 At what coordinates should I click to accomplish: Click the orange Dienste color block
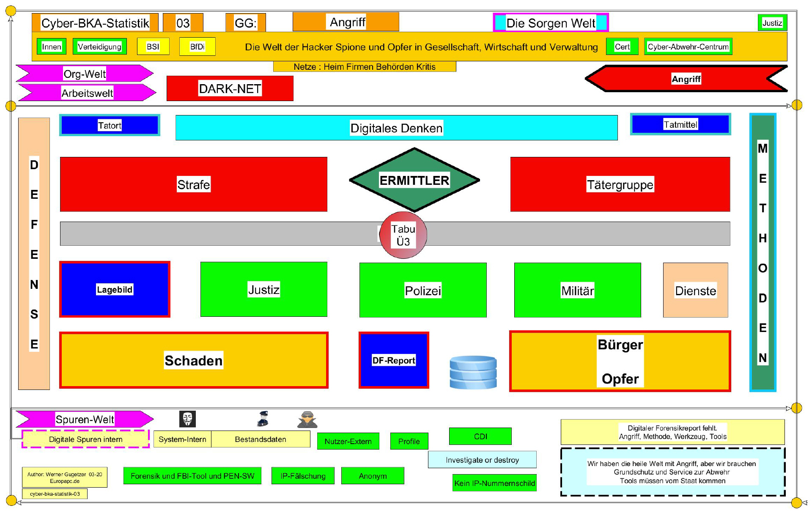click(695, 291)
